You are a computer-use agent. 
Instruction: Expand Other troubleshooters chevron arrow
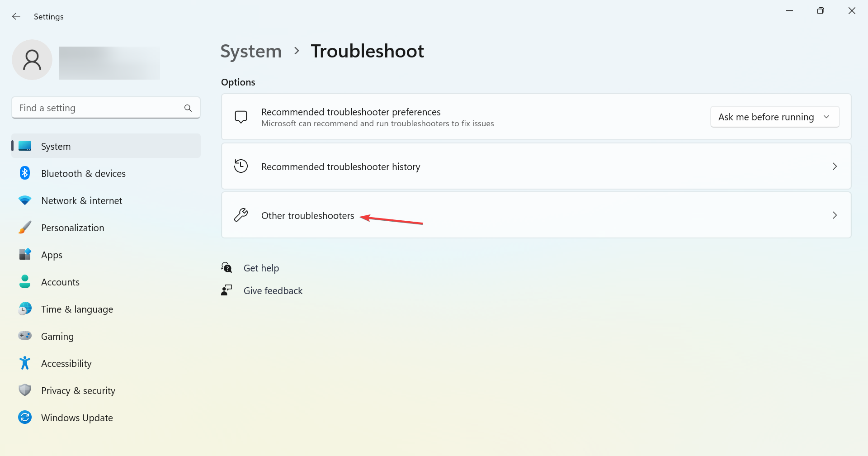(835, 215)
